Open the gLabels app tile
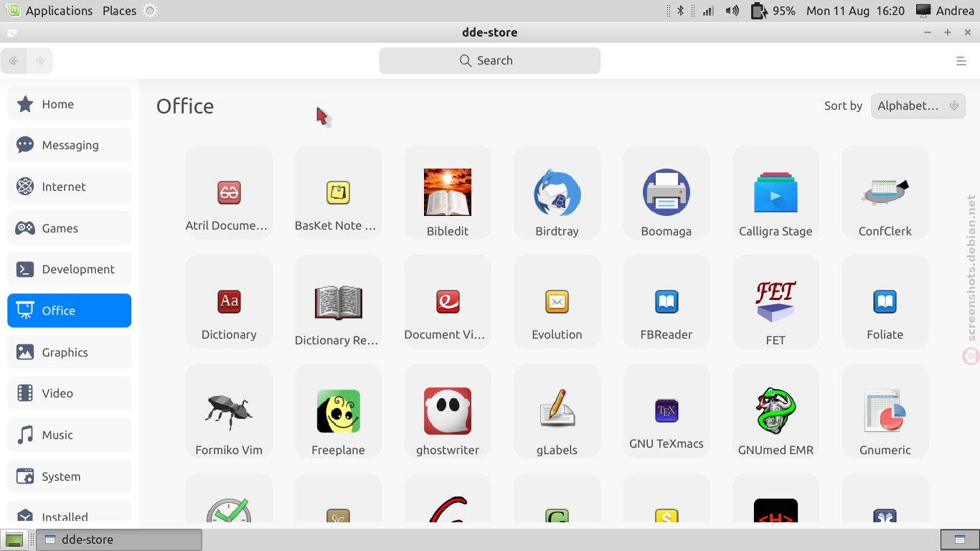980x551 pixels. pyautogui.click(x=557, y=411)
